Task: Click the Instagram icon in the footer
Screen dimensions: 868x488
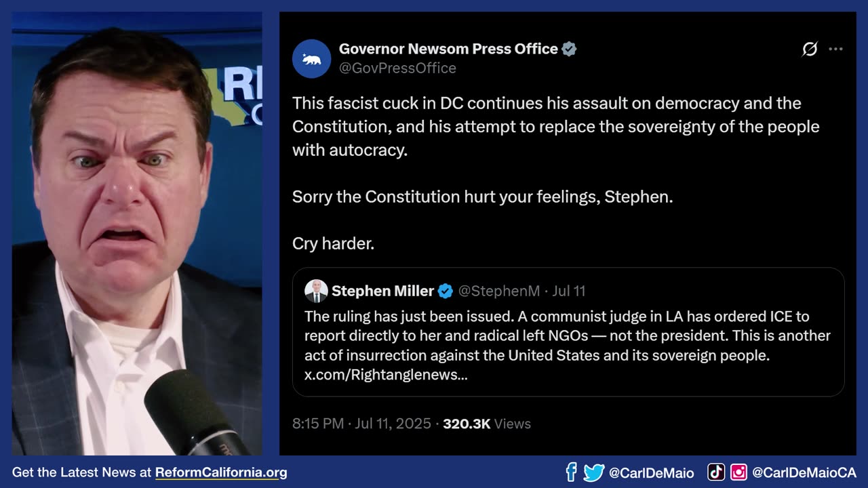Action: point(738,472)
